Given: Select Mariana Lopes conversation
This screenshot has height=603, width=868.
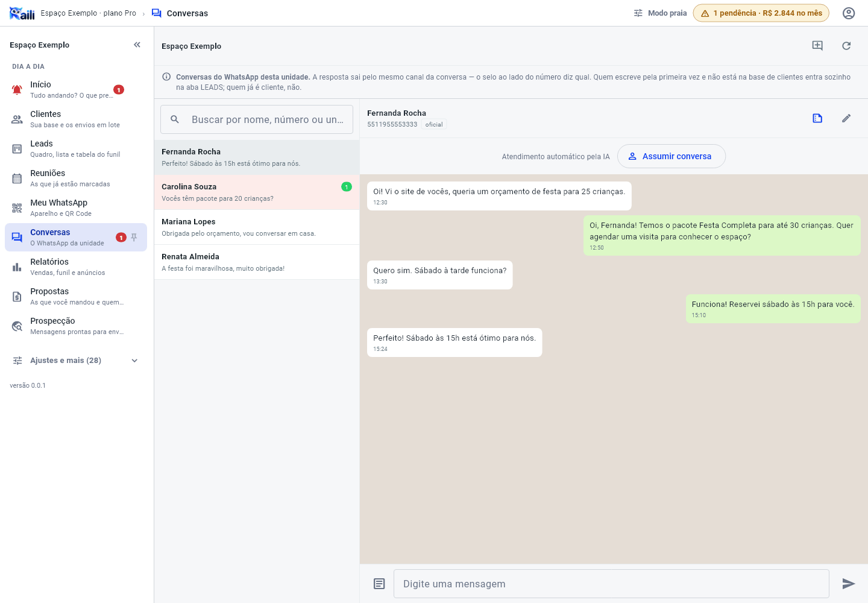Looking at the screenshot, I should pyautogui.click(x=257, y=227).
